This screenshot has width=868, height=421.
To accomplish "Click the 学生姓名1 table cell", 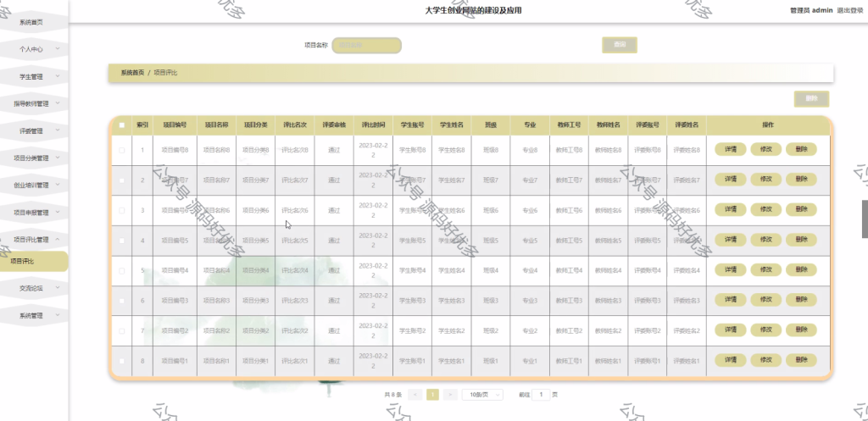I will pos(452,361).
